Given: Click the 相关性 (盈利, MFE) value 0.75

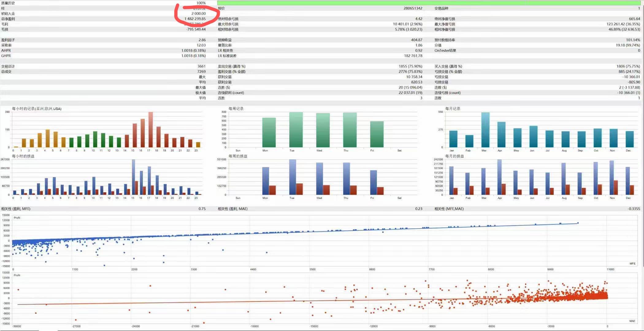Looking at the screenshot, I should pos(202,209).
